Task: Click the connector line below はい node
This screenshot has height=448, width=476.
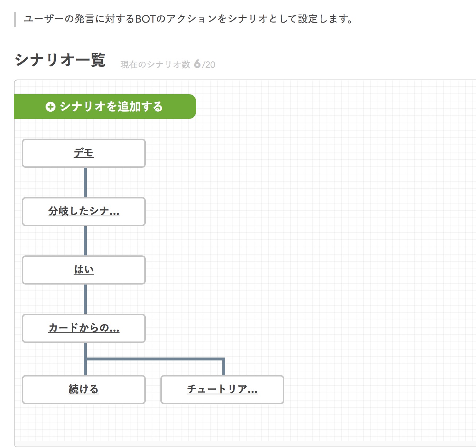Action: [85, 299]
